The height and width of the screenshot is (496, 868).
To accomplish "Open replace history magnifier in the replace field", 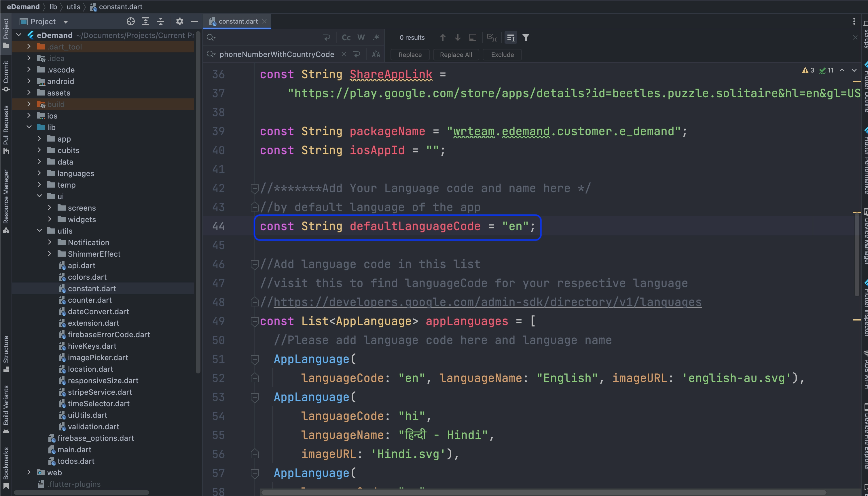I will 211,54.
